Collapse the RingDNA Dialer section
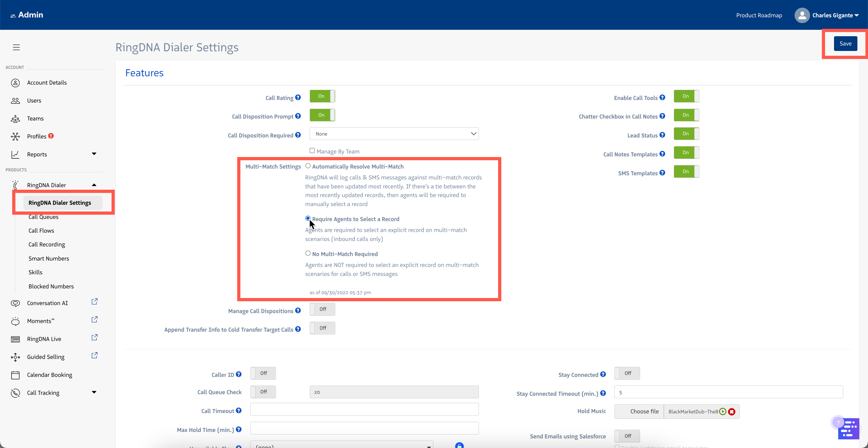Screen dimensions: 868x448 click(x=94, y=185)
